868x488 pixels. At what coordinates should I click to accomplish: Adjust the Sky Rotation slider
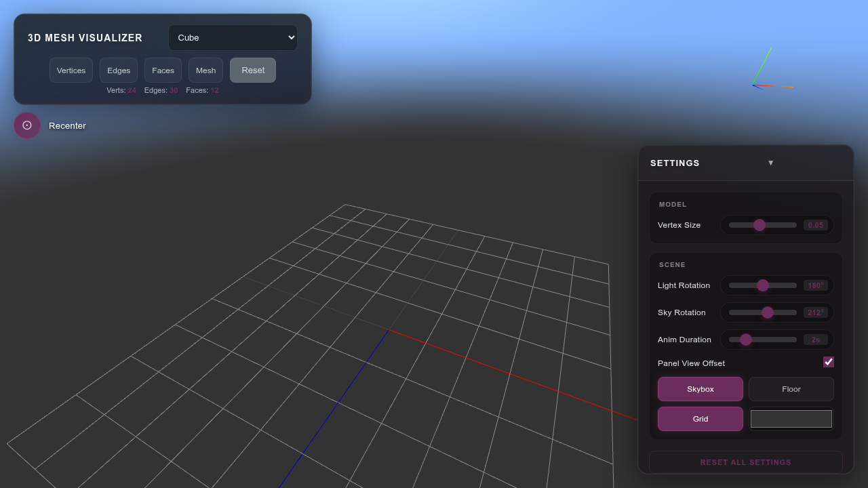(763, 312)
